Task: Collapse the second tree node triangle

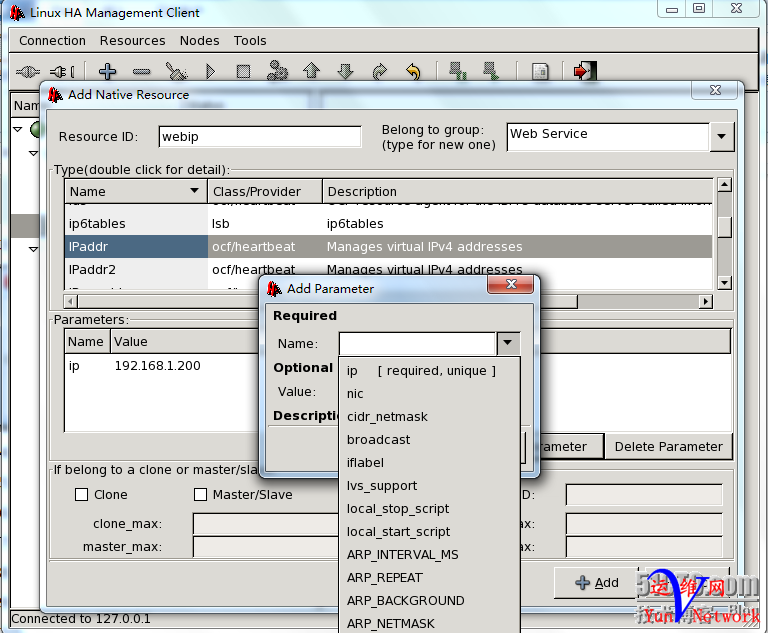Action: (33, 153)
